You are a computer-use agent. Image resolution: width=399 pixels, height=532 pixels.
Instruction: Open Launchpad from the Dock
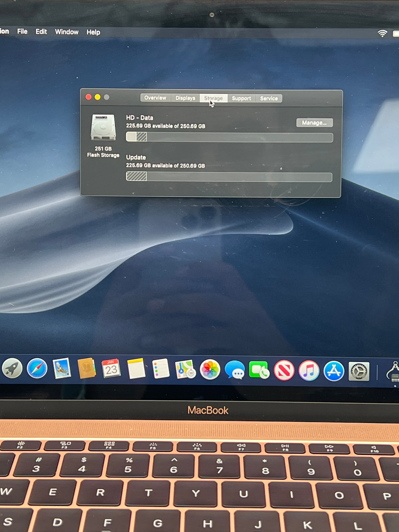(12, 368)
